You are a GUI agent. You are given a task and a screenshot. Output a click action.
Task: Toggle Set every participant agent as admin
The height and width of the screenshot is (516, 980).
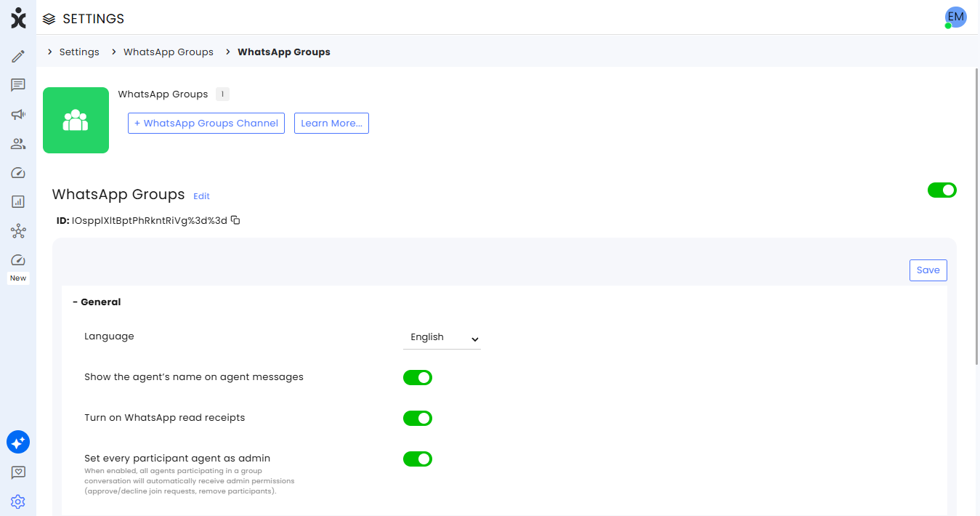coord(418,459)
